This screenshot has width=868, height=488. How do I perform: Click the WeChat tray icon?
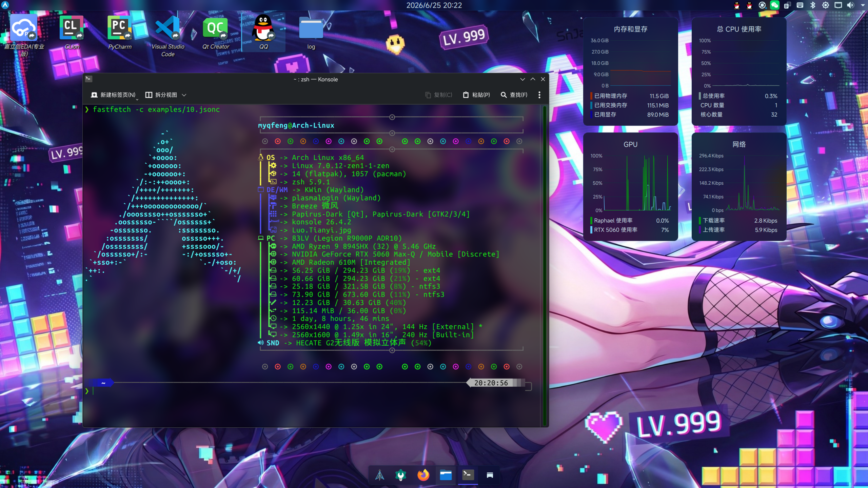pyautogui.click(x=774, y=5)
